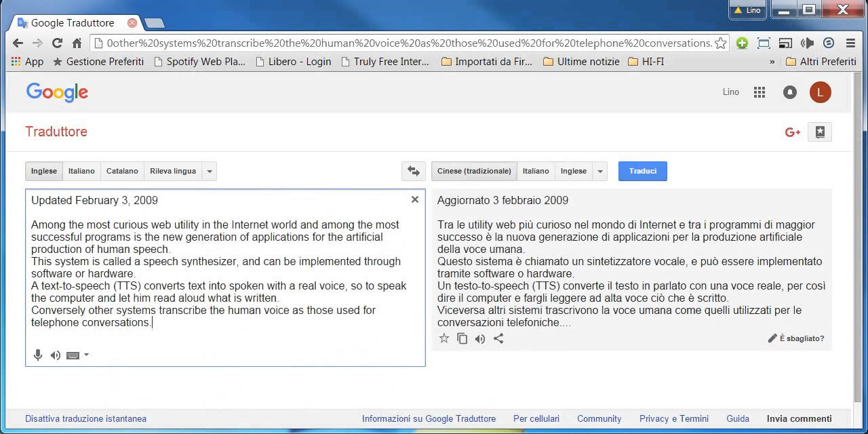Expand target language dropdown arrow
This screenshot has width=868, height=434.
click(x=600, y=171)
